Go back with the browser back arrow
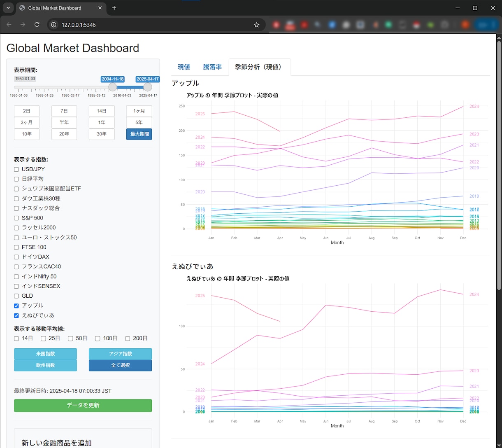 (9, 25)
